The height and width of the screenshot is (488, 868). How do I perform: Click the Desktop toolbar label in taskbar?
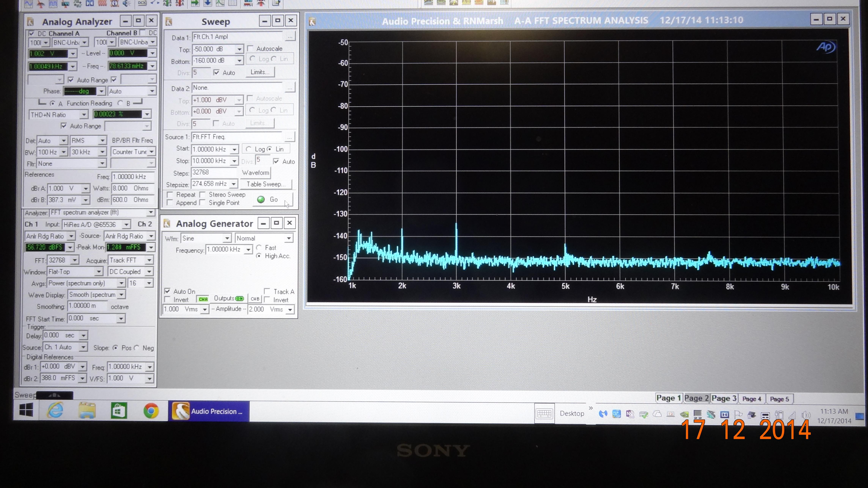pos(572,413)
